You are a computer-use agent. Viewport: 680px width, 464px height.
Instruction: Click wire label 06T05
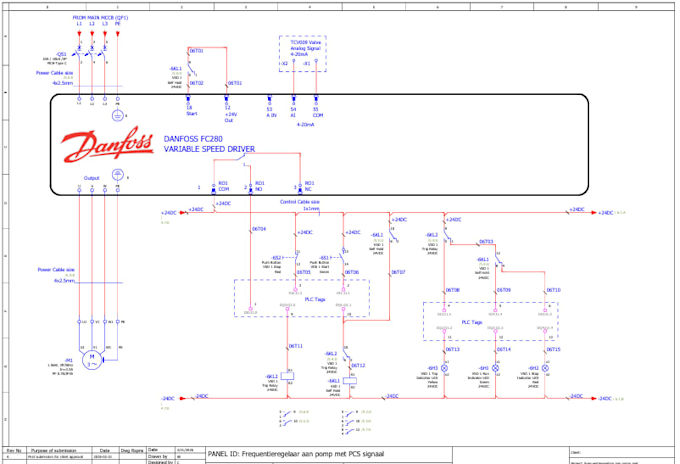click(x=304, y=272)
